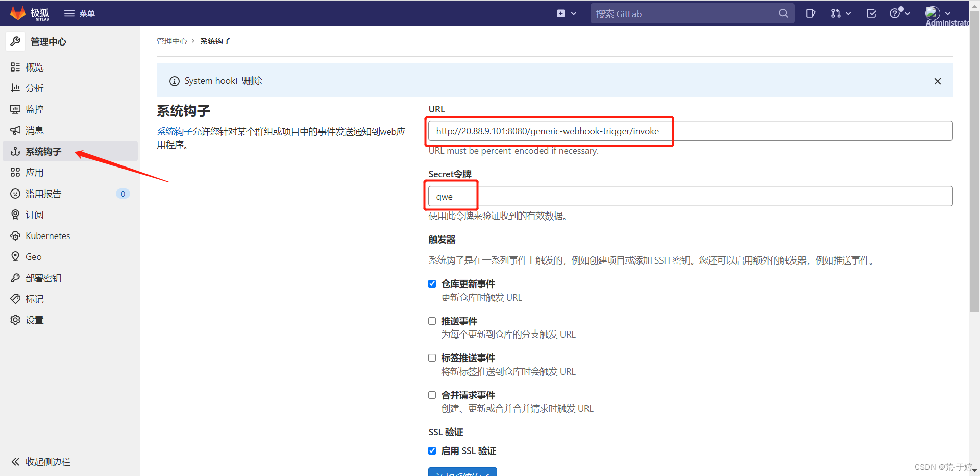980x476 pixels.
Task: Enable 合并请求事件 checkbox
Action: [x=432, y=395]
